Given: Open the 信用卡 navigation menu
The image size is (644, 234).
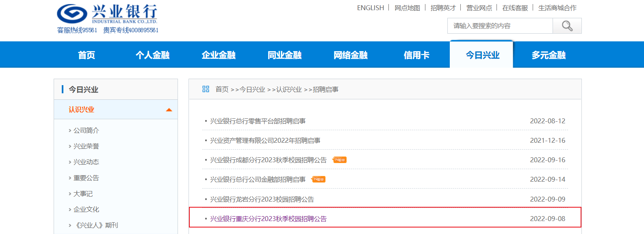Looking at the screenshot, I should pos(416,55).
